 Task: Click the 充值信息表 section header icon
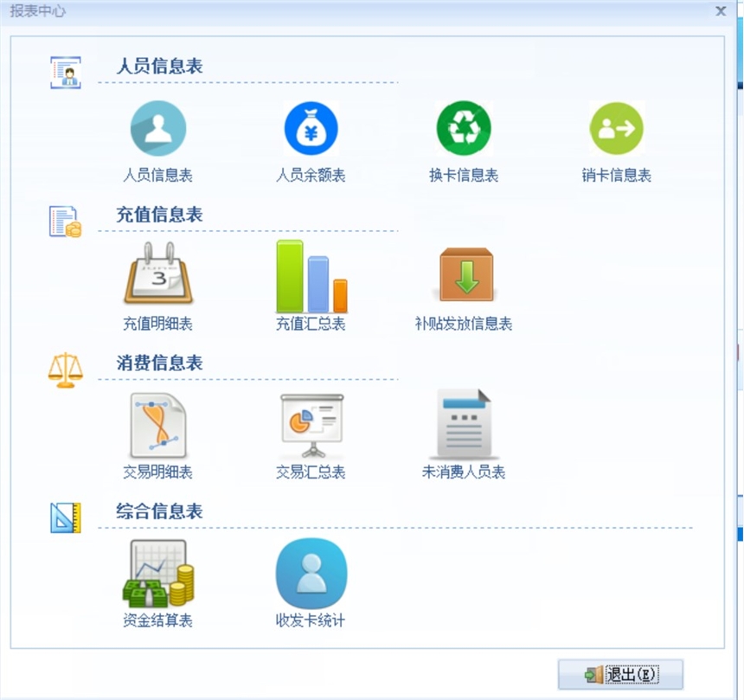[65, 222]
